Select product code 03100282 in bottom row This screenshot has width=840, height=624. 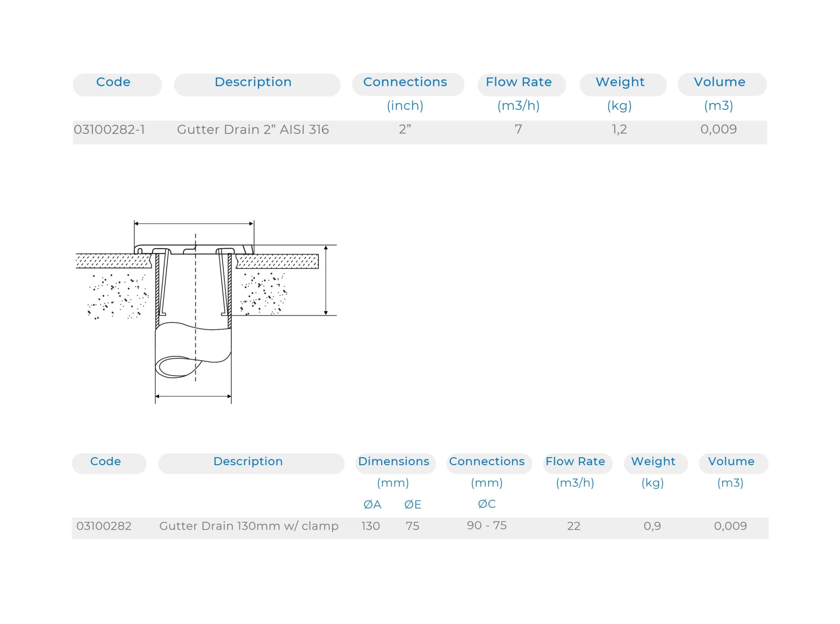[104, 526]
